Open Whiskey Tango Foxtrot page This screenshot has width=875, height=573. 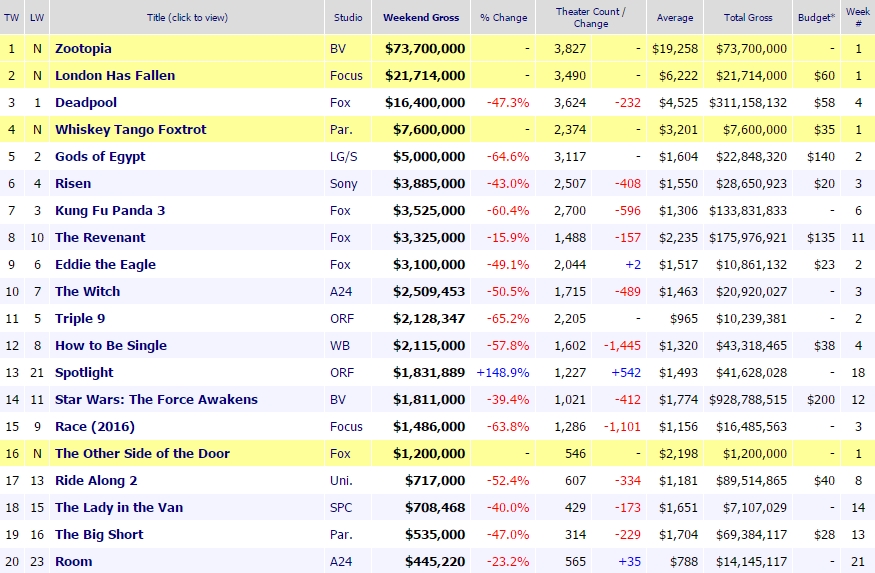point(131,129)
